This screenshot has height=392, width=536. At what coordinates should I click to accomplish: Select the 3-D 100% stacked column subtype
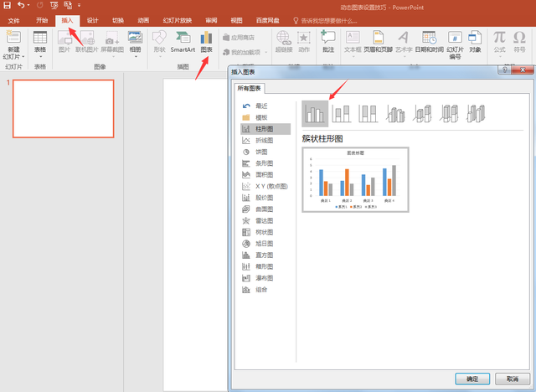point(449,114)
